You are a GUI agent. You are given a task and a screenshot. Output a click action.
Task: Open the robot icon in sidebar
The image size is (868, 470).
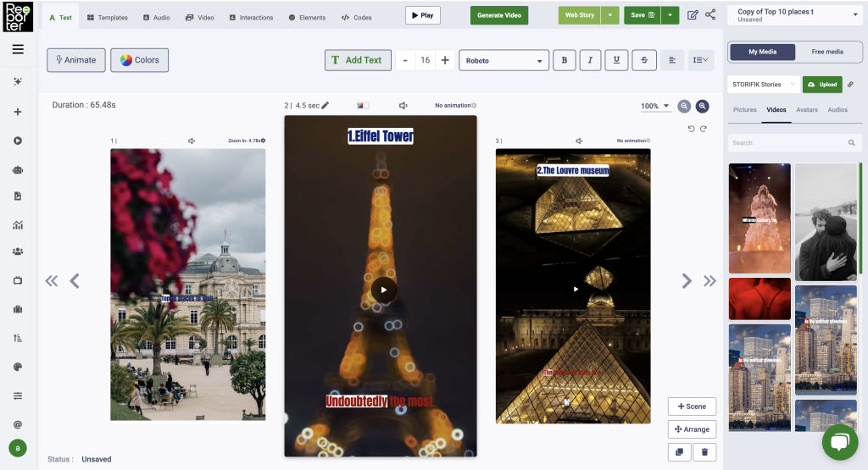point(18,169)
